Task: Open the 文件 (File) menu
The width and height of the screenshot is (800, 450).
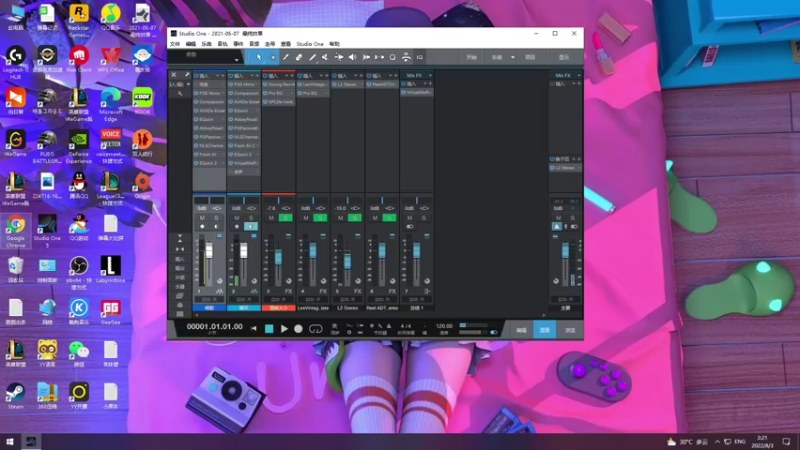Action: tap(175, 44)
